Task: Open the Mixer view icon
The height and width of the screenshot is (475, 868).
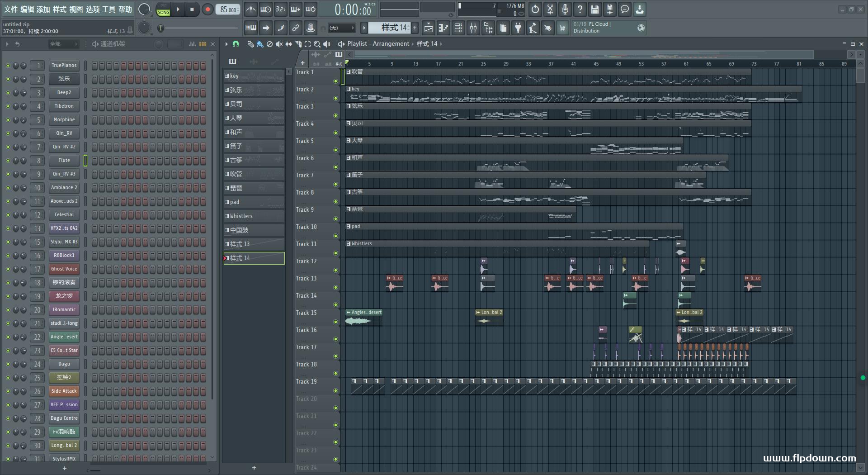Action: (473, 28)
